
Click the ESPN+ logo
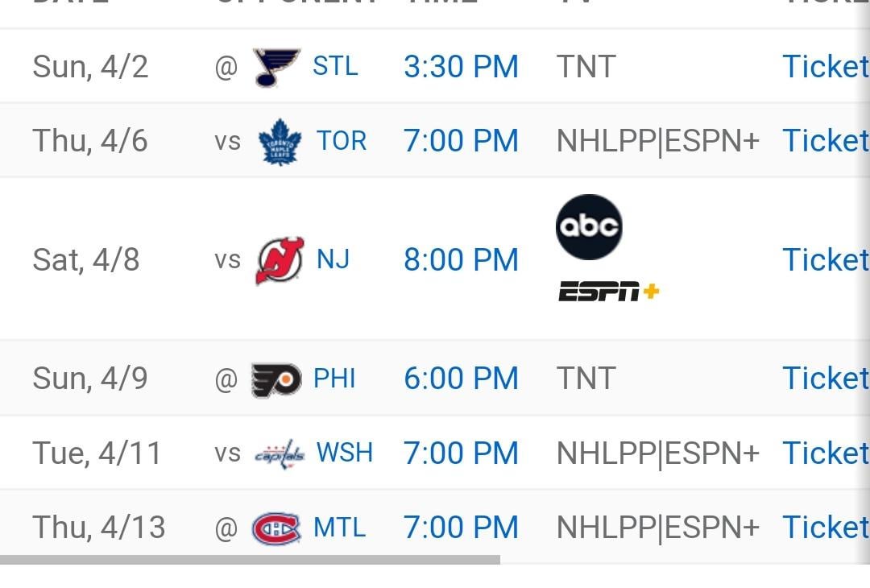point(608,292)
